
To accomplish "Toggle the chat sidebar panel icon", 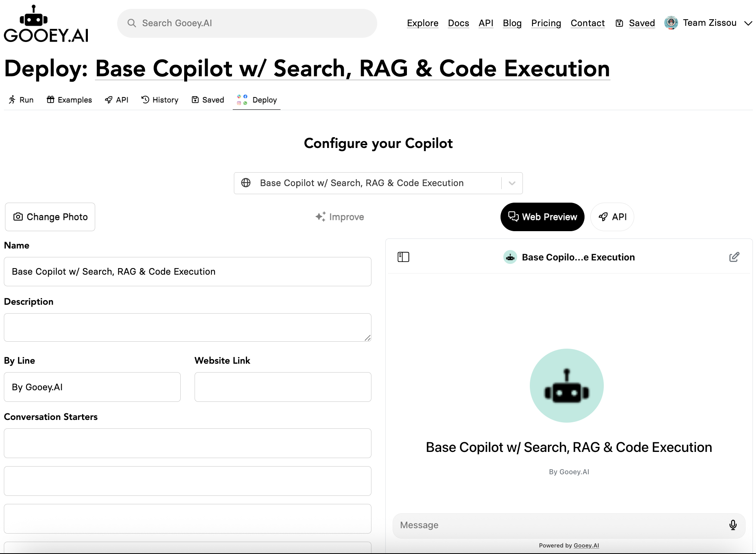I will [403, 257].
